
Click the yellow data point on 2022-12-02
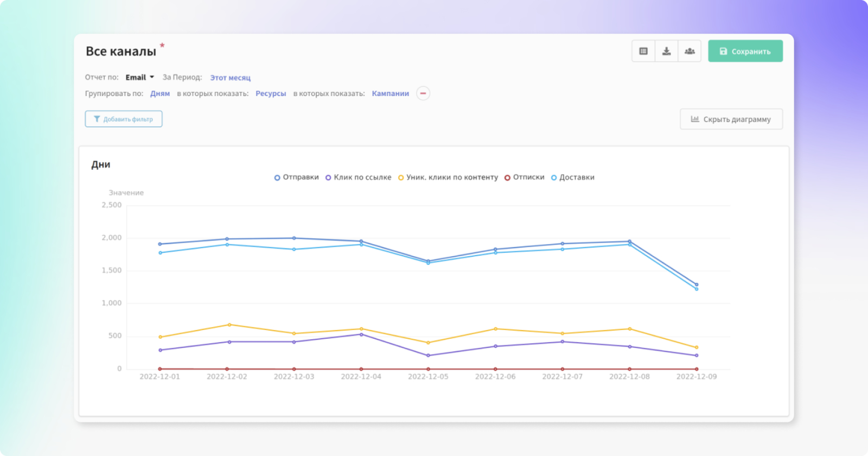[x=229, y=325]
